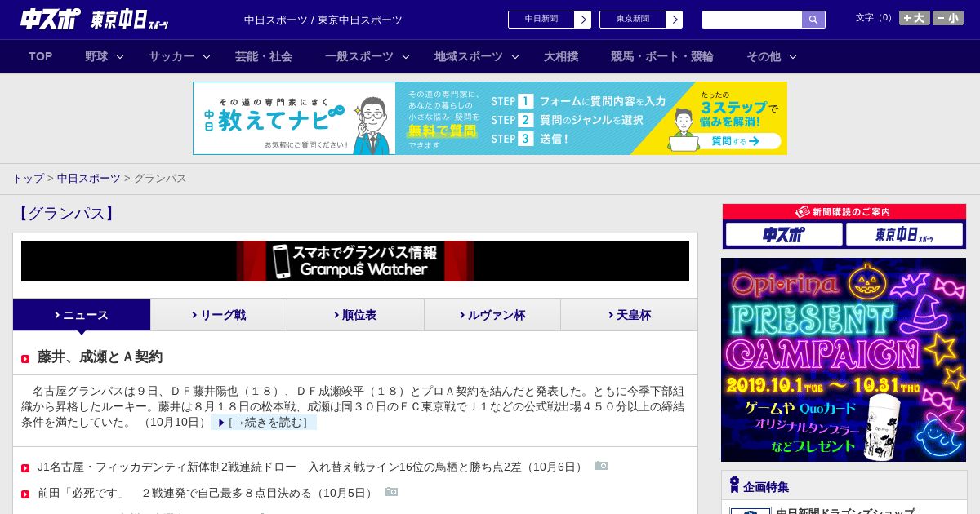
Task: Switch to the 順位表 tab
Action: pos(355,315)
